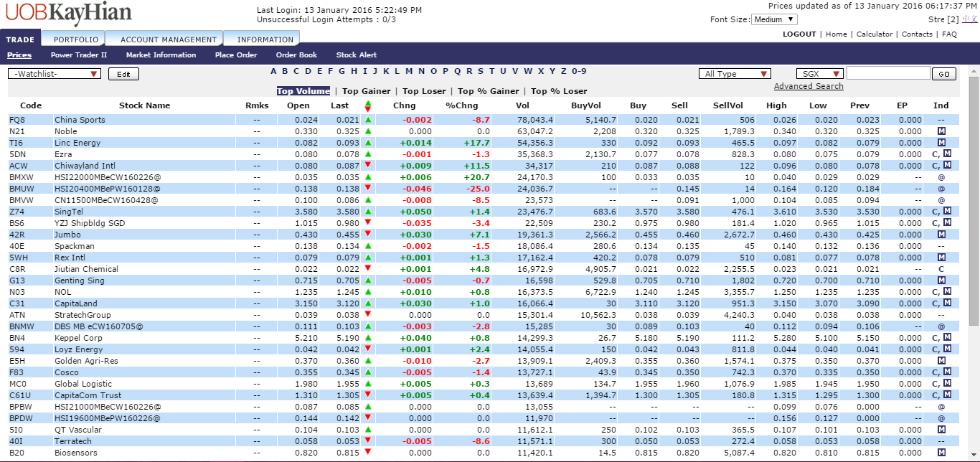Click the M indicator icon in Biosensors row
Viewport: 980px width, 462px height.
coord(941,453)
